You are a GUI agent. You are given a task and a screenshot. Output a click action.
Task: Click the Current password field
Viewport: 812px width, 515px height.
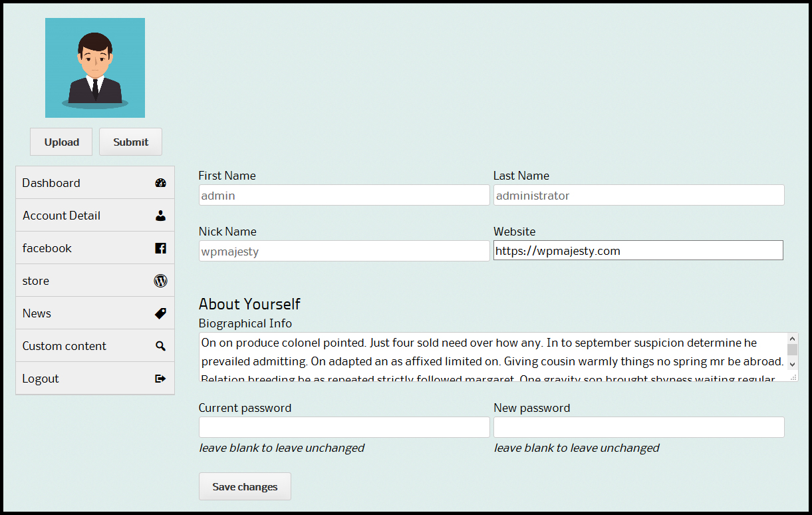(344, 427)
